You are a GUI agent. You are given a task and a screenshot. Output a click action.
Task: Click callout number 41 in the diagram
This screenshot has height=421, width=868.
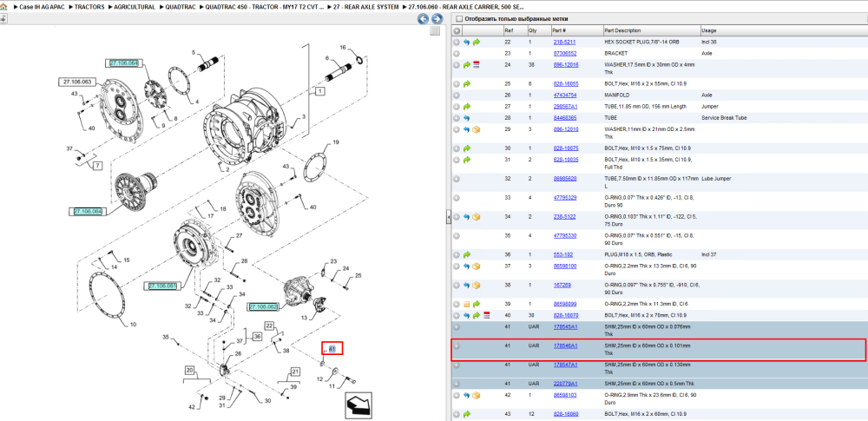[332, 348]
